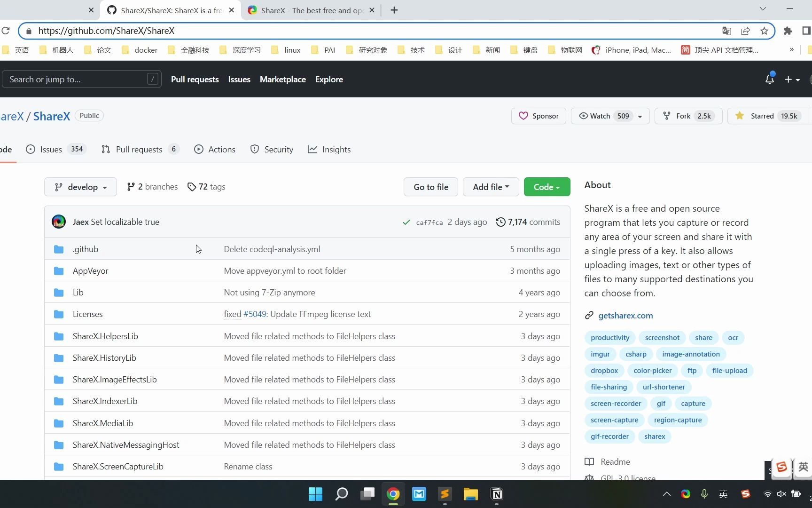Click the share page icon in address bar
The image size is (812, 508).
[745, 31]
